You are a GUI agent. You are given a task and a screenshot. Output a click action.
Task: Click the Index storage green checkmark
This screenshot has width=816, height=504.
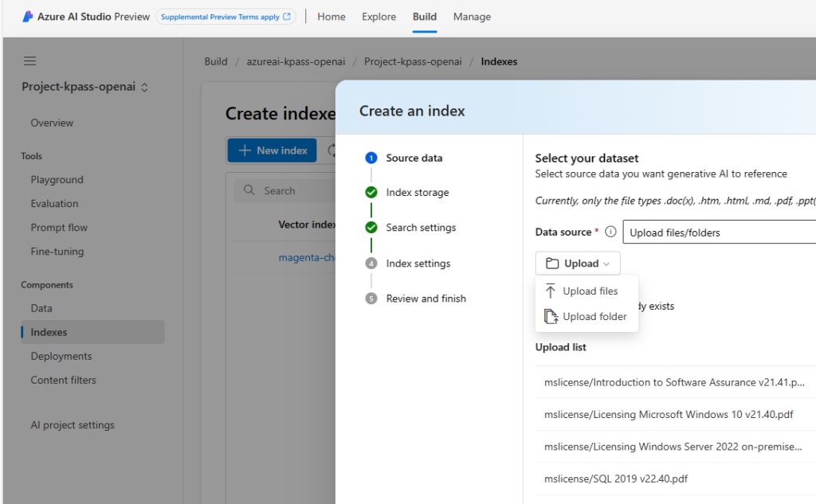371,193
